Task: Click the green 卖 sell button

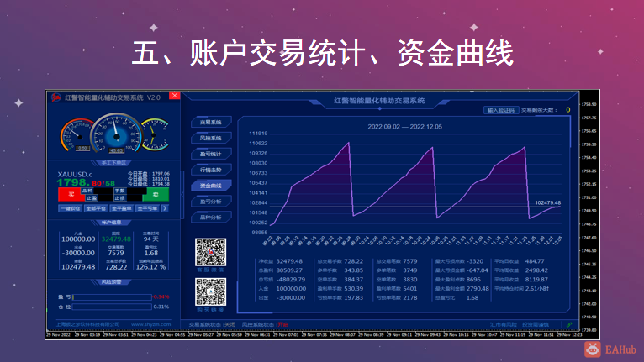Action: (x=156, y=195)
